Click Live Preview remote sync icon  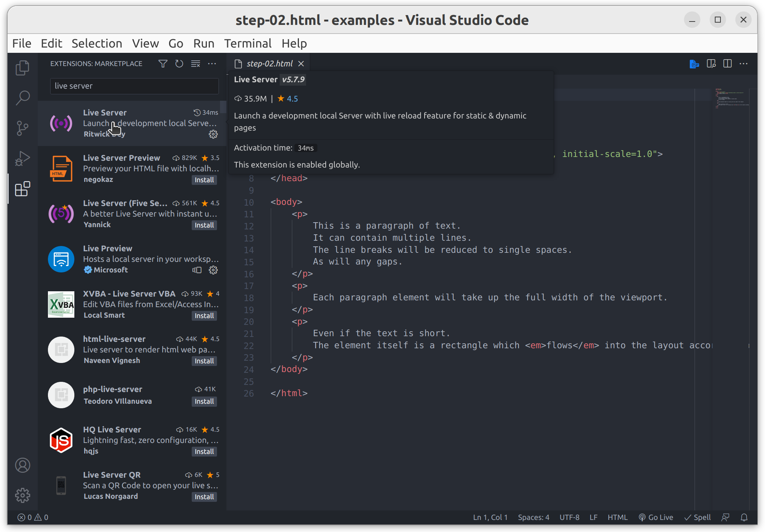click(197, 270)
